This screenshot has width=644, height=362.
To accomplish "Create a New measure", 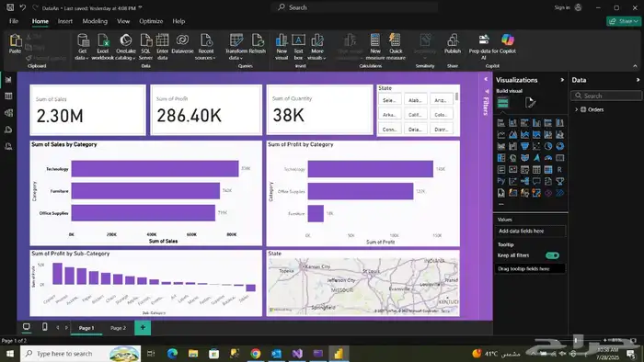I will [x=375, y=47].
